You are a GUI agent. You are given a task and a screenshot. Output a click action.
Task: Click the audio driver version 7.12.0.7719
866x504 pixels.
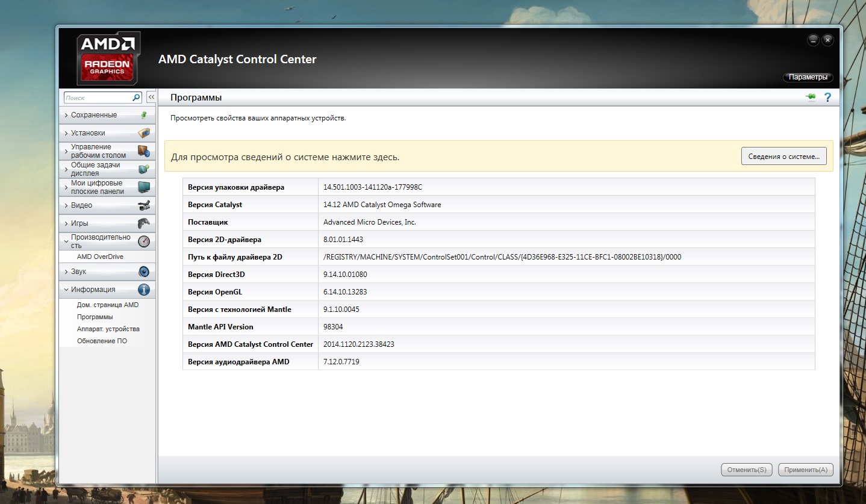[341, 362]
